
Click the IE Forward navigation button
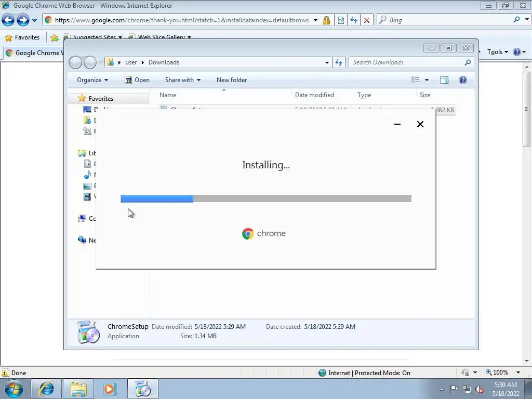(x=23, y=20)
